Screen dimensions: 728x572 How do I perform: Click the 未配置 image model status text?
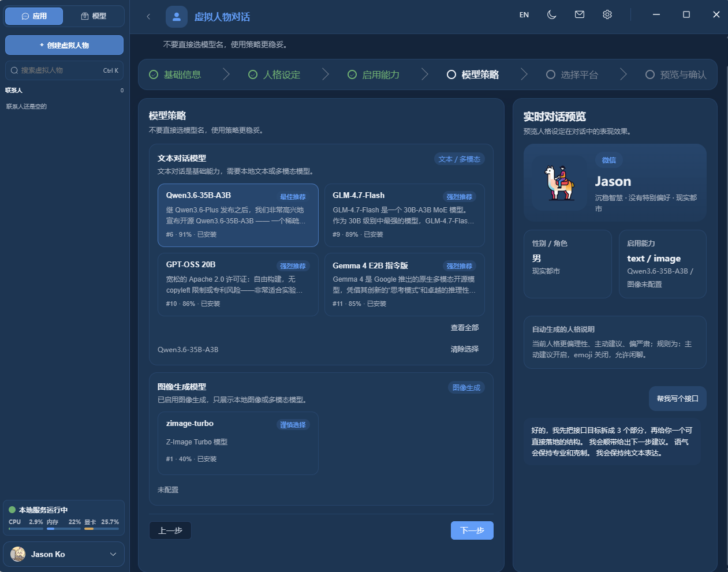[168, 490]
